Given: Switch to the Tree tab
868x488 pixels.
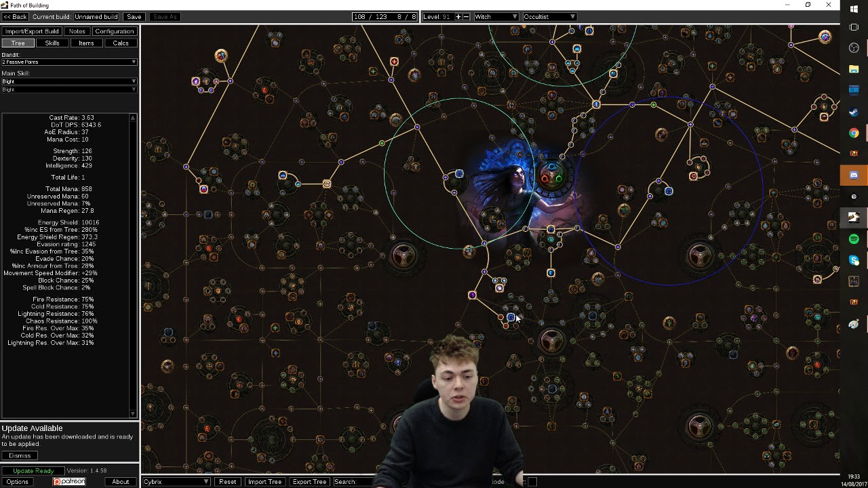Looking at the screenshot, I should click(18, 43).
